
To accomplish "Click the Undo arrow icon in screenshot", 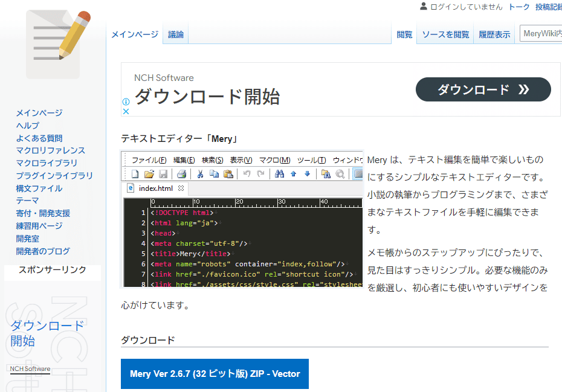I will (x=247, y=174).
